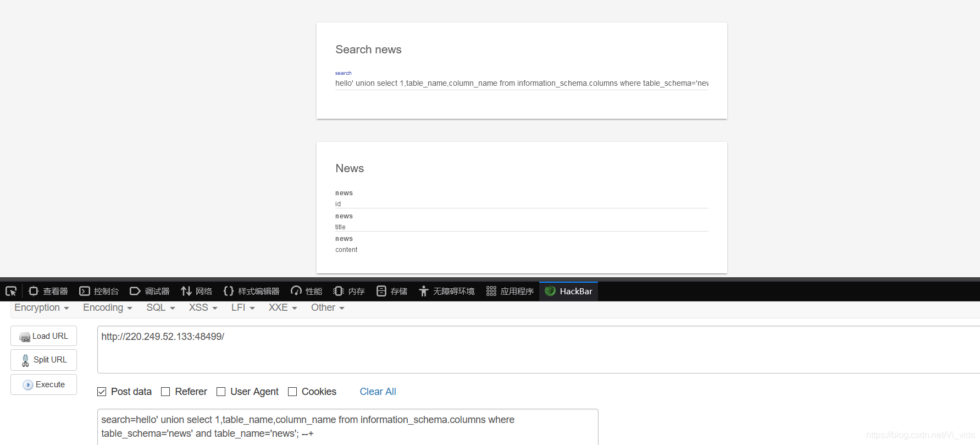Image resolution: width=980 pixels, height=445 pixels.
Task: Click the 'Search news' heading
Action: (x=368, y=50)
